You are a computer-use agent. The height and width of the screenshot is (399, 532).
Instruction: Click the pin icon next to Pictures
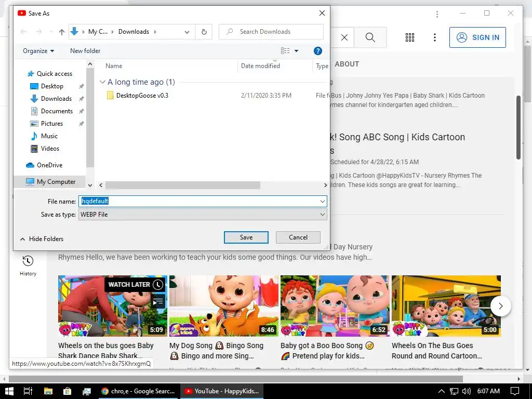click(x=82, y=124)
